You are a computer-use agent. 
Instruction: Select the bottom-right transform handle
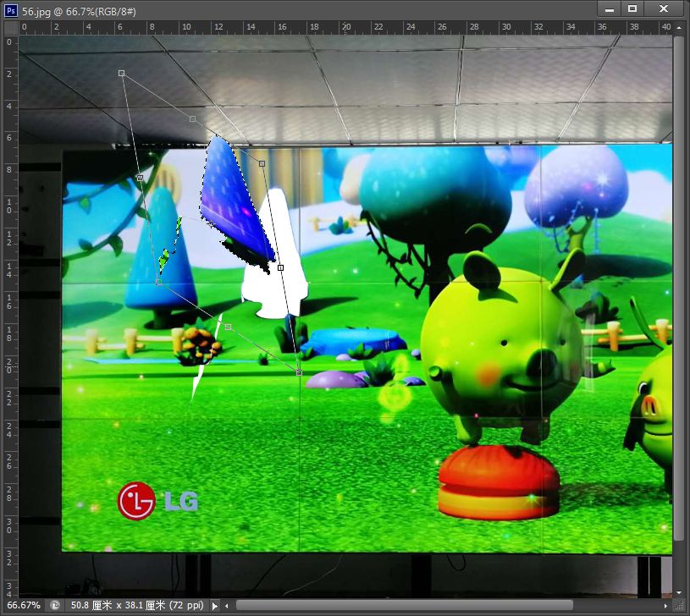[x=298, y=371]
